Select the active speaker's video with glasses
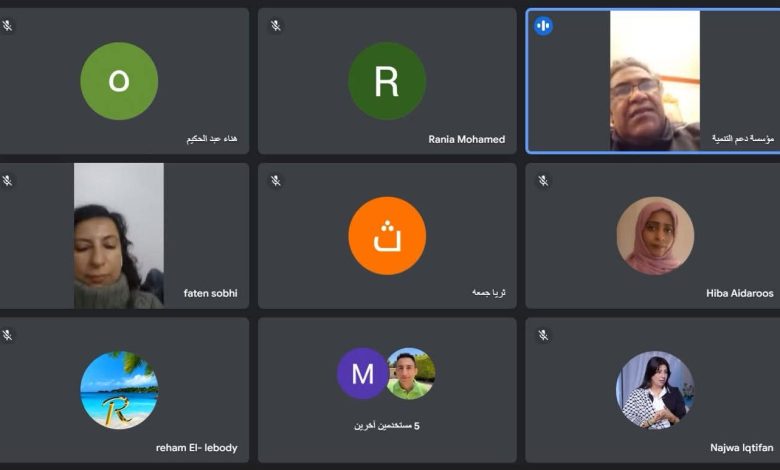This screenshot has height=470, width=780. pyautogui.click(x=655, y=81)
